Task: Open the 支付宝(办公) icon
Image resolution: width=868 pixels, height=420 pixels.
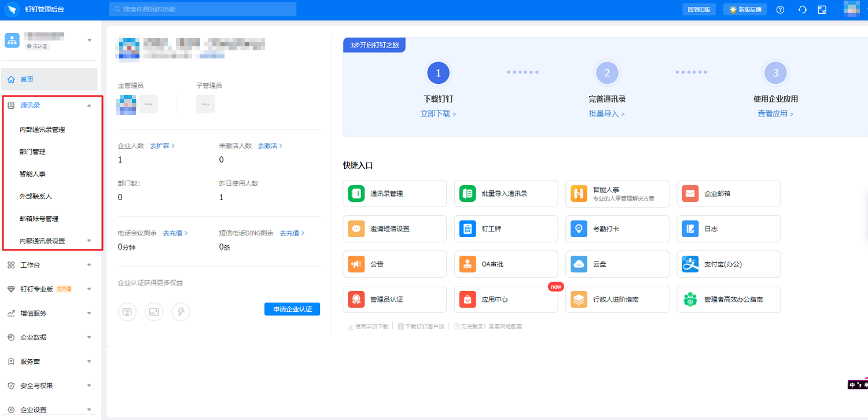Action: (690, 264)
